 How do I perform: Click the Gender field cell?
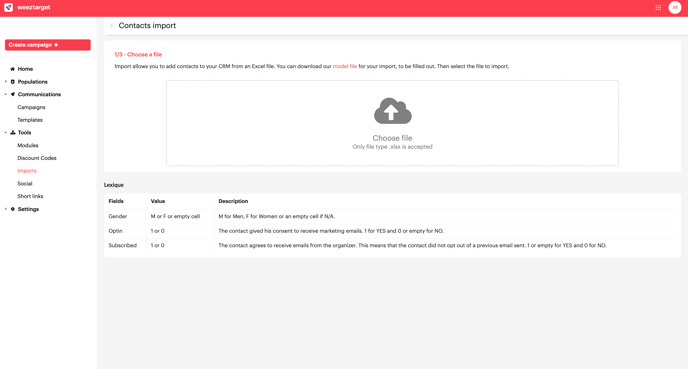click(x=118, y=216)
